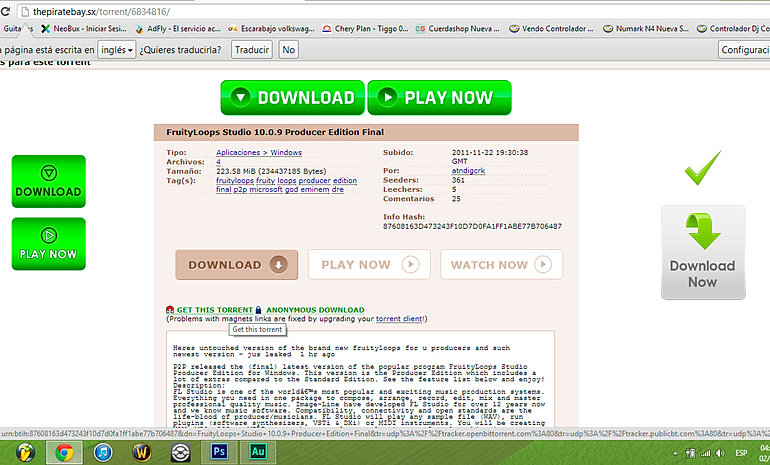Open the torrent client link
The width and height of the screenshot is (770, 465).
click(x=399, y=319)
